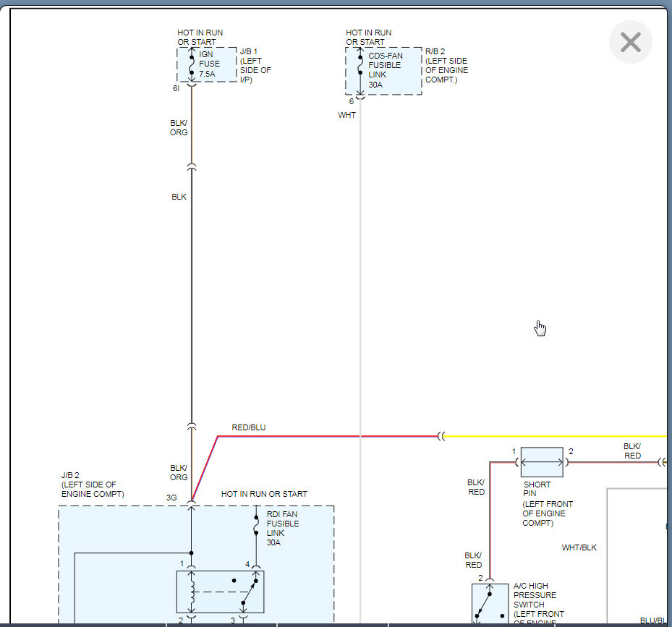The image size is (672, 627).
Task: Click the RDI fan relay symbol box
Action: (x=221, y=592)
